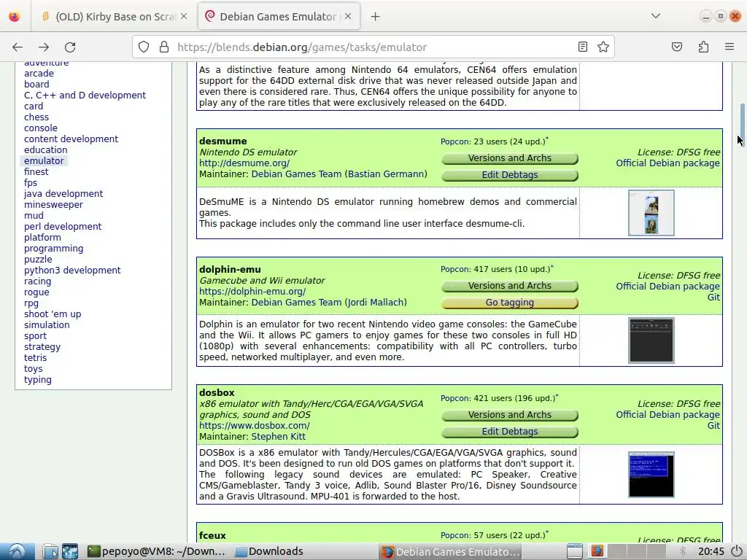This screenshot has height=560, width=747.
Task: Open the https://dolphin-emu.org/ link
Action: 252,292
